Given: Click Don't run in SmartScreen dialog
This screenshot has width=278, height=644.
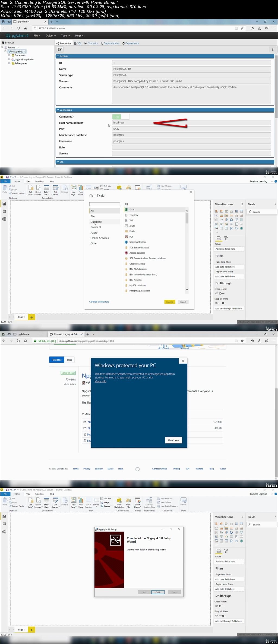Looking at the screenshot, I should pos(173,440).
